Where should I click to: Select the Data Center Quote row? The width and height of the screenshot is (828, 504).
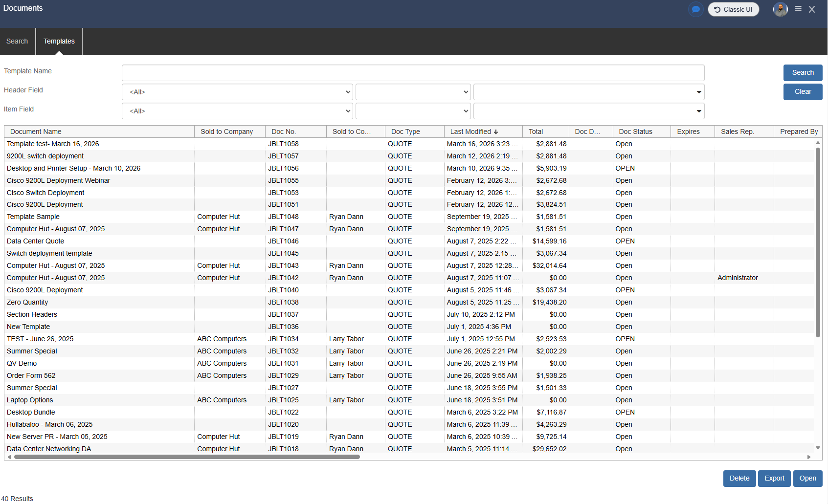tap(36, 241)
